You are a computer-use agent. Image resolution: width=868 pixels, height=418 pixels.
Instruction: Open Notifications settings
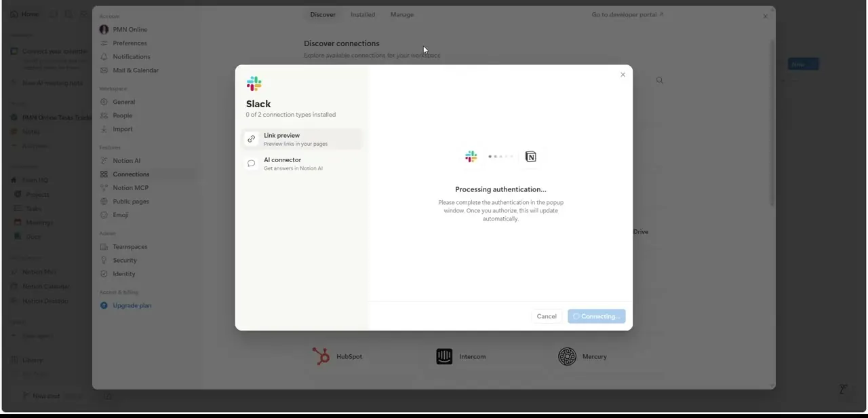pyautogui.click(x=147, y=56)
